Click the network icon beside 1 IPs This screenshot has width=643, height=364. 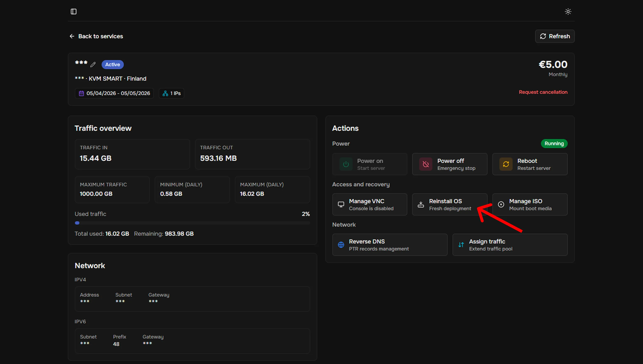tap(165, 93)
